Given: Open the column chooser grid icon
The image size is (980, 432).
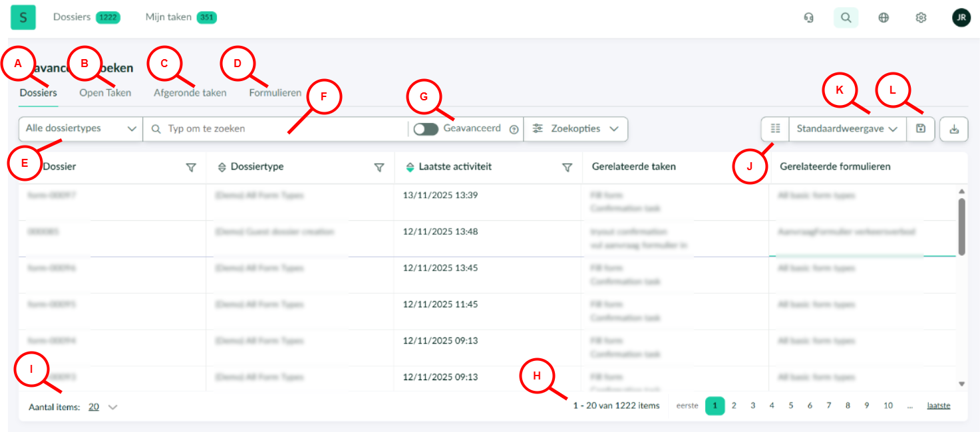Looking at the screenshot, I should coord(775,129).
